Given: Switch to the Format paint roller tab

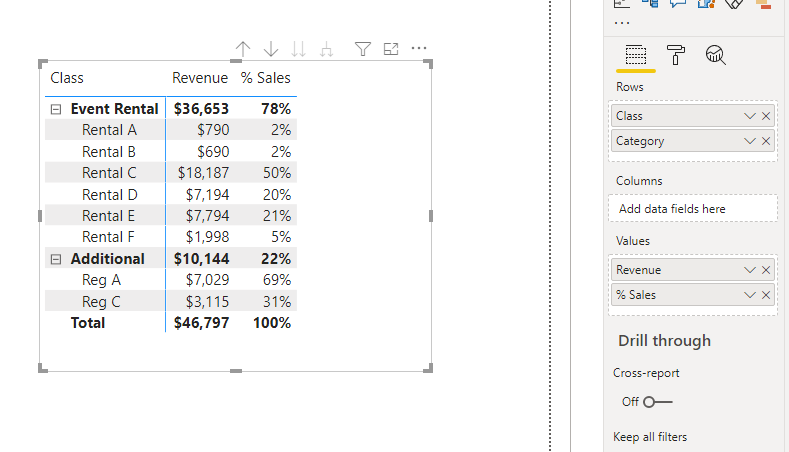Looking at the screenshot, I should pyautogui.click(x=675, y=55).
